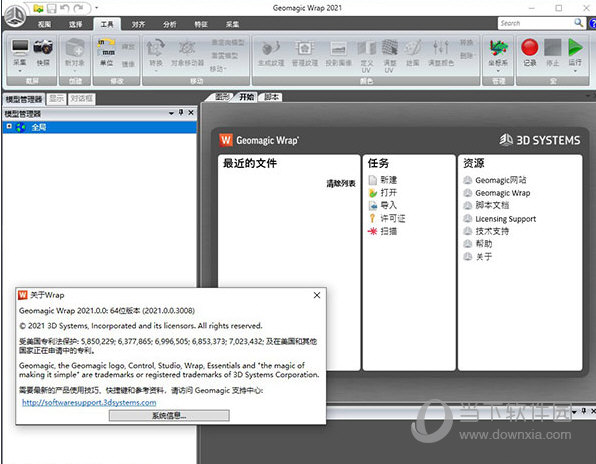The height and width of the screenshot is (464, 596).
Task: Click the 对象移动器 object mover icon
Action: tap(187, 48)
